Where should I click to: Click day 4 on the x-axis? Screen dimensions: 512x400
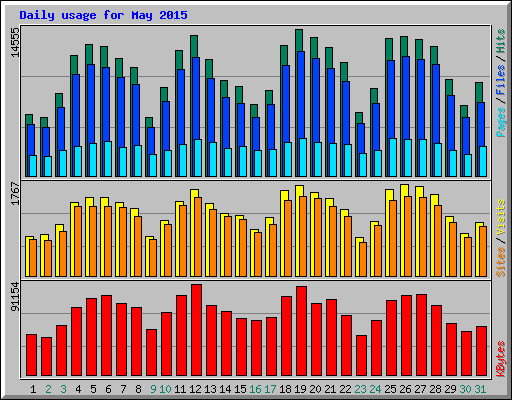78,389
